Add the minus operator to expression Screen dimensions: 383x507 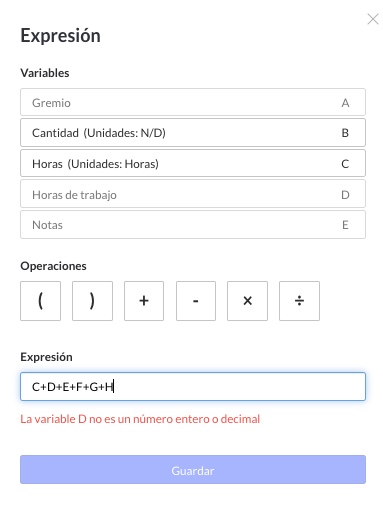pos(196,301)
